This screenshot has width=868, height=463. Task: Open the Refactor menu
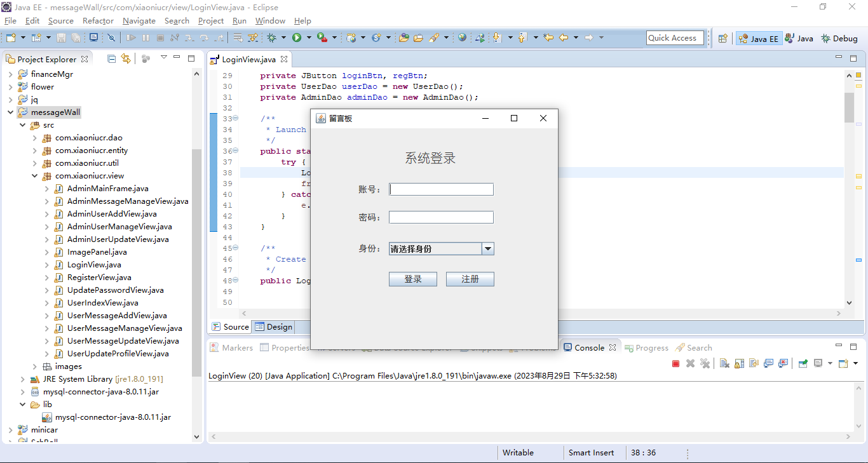[98, 20]
